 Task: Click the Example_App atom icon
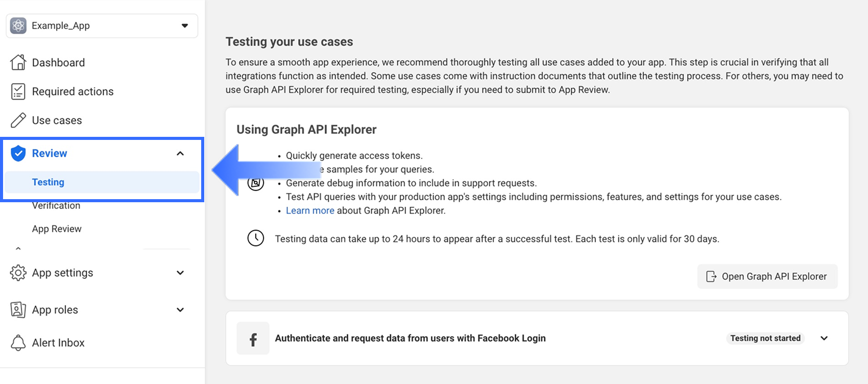click(18, 26)
